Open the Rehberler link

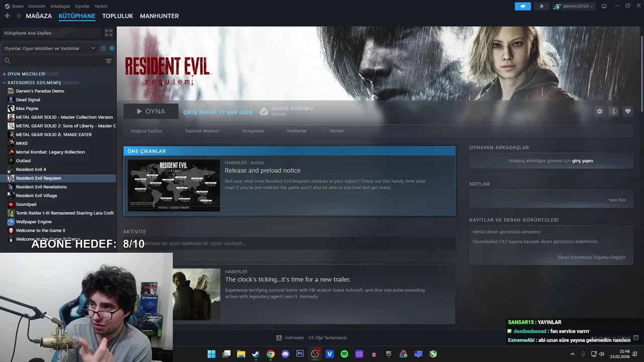[x=297, y=131]
